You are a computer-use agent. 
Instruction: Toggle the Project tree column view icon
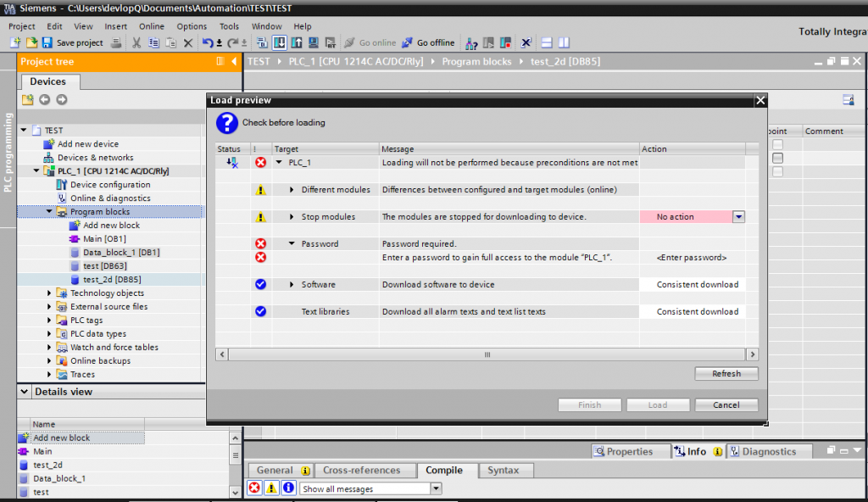[220, 62]
